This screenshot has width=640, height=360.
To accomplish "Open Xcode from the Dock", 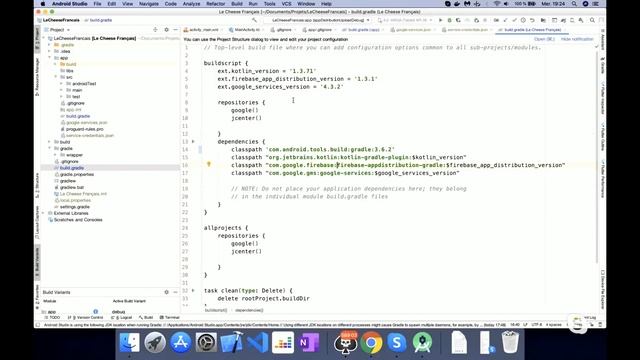I will tap(231, 342).
